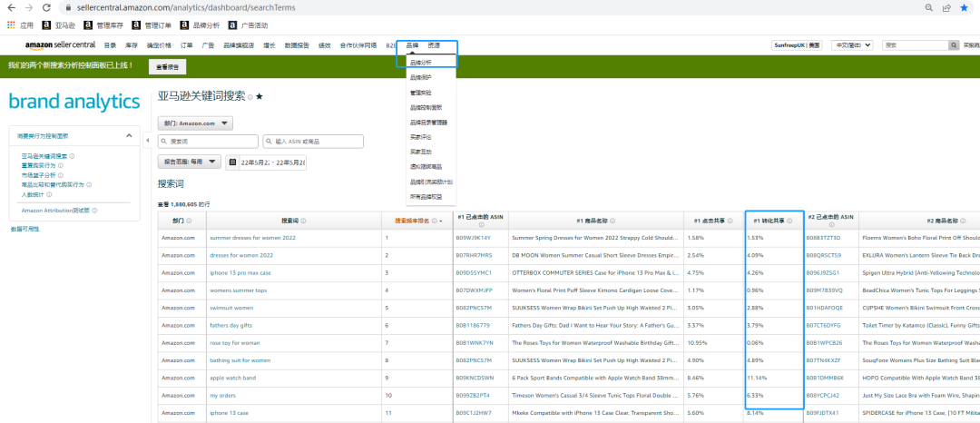Click info icon beside Amazon Attribution测试版
This screenshot has width=980, height=423.
pos(94,211)
